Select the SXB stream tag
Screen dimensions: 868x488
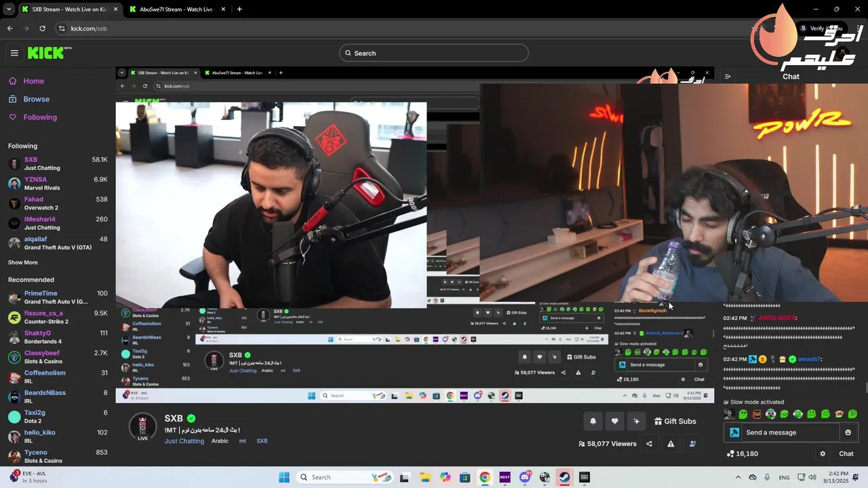click(262, 441)
